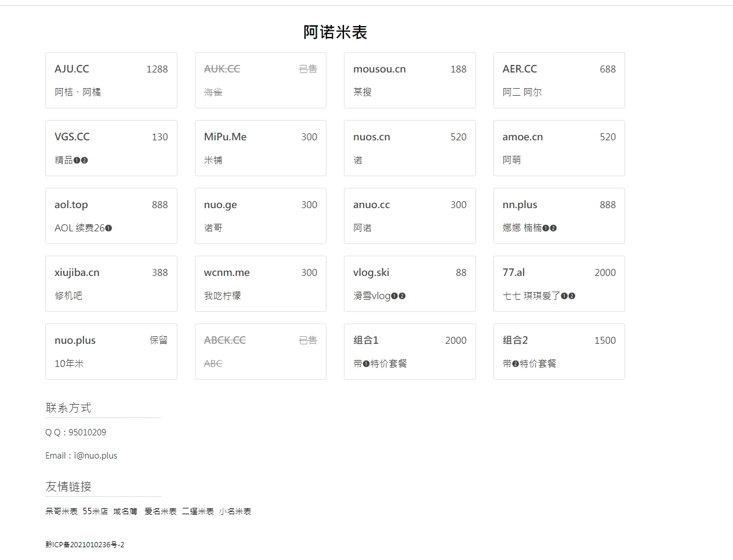Select the nuo.ge domain card
This screenshot has height=560, width=733.
pyautogui.click(x=260, y=216)
